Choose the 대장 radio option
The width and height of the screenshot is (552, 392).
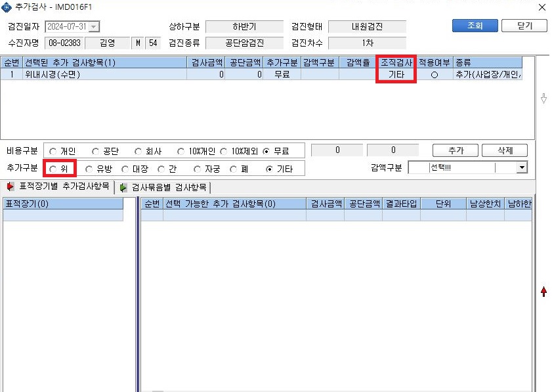[x=125, y=169]
